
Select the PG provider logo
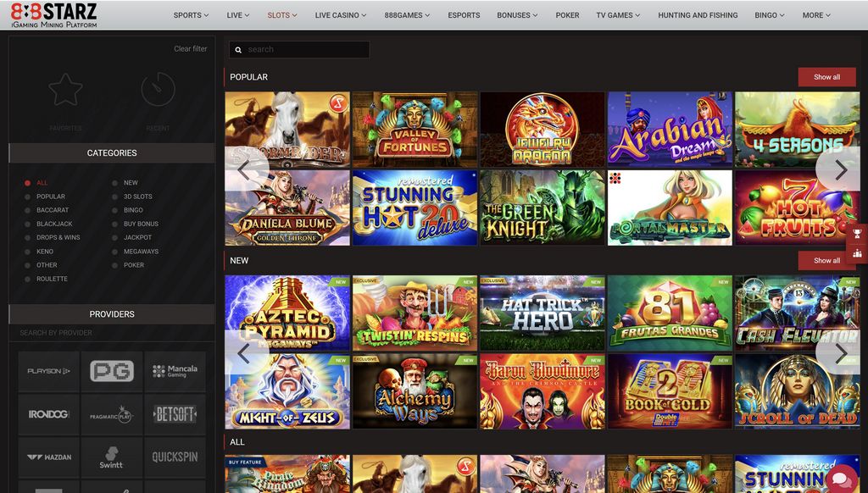click(111, 371)
